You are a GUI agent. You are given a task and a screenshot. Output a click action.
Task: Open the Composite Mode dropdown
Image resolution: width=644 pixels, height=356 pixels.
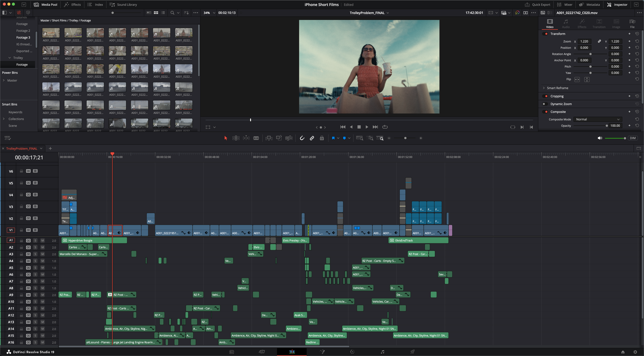tap(597, 119)
